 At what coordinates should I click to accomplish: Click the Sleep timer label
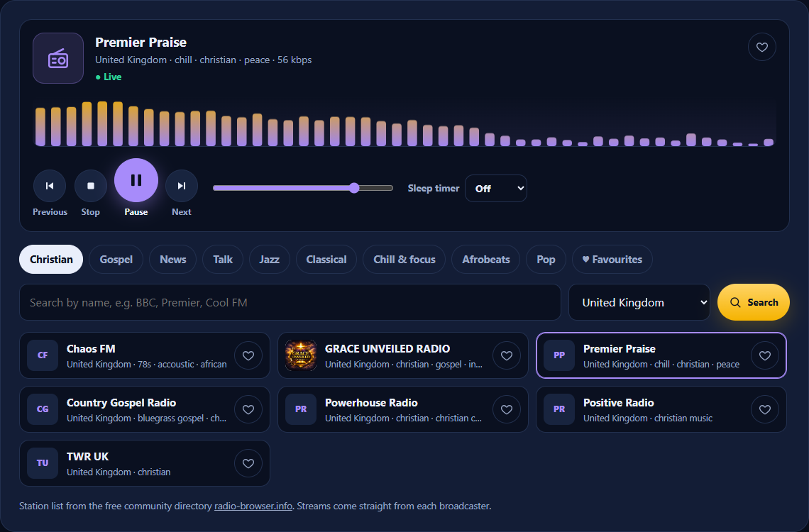[x=434, y=188]
